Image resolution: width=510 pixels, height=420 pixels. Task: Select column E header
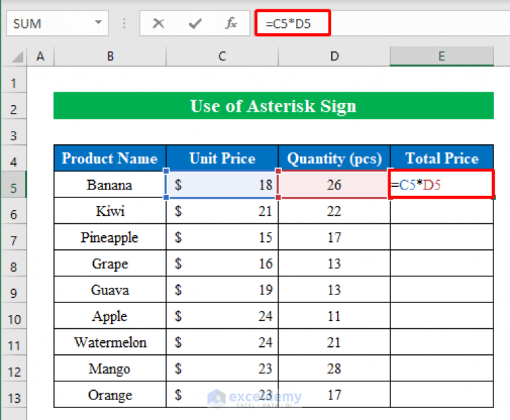pyautogui.click(x=442, y=56)
